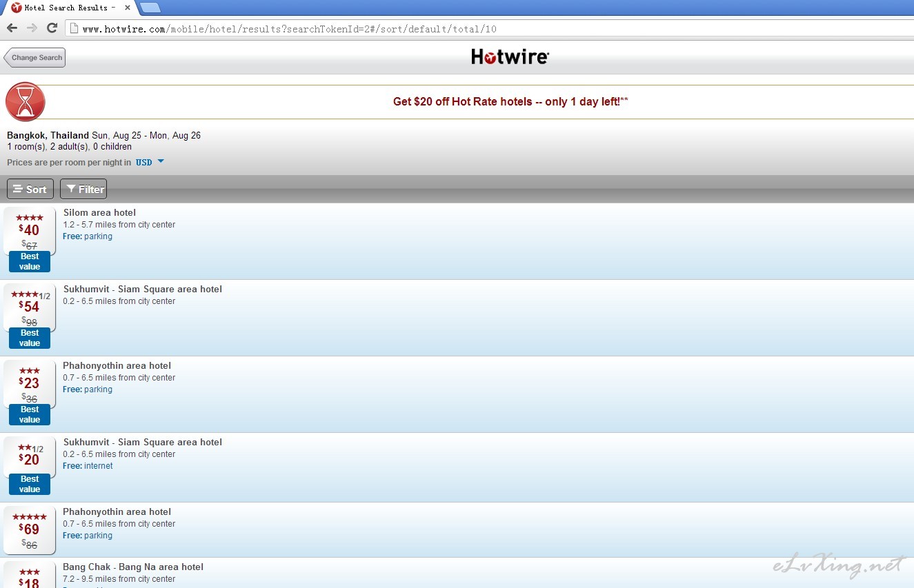This screenshot has height=588, width=914.
Task: Select the Silom area hotel listing
Action: 457,241
